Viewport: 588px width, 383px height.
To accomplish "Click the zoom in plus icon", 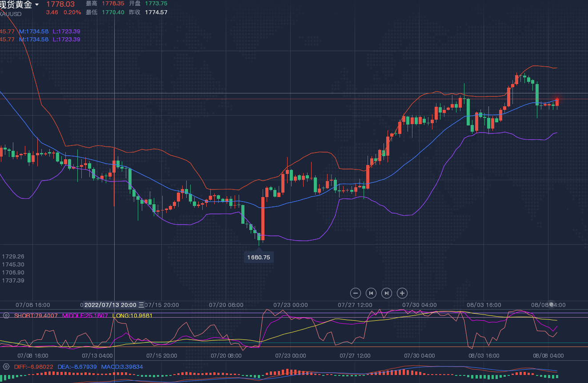I will [x=402, y=293].
